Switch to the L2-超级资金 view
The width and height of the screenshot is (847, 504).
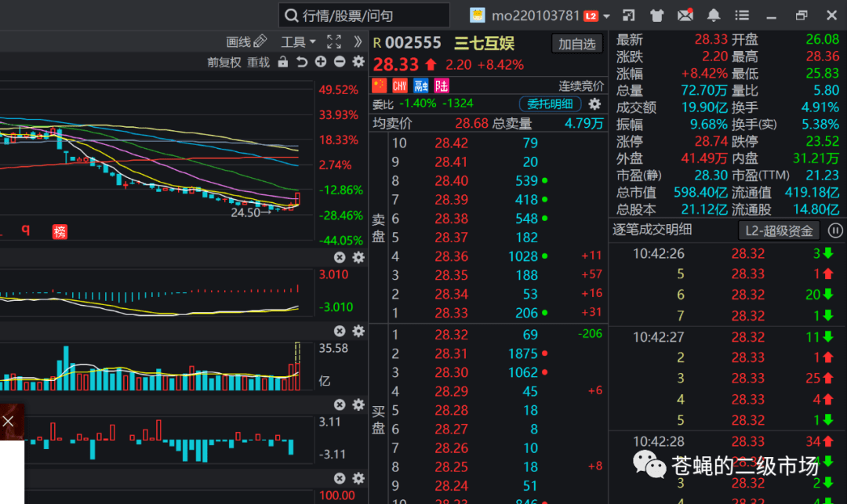click(x=779, y=231)
